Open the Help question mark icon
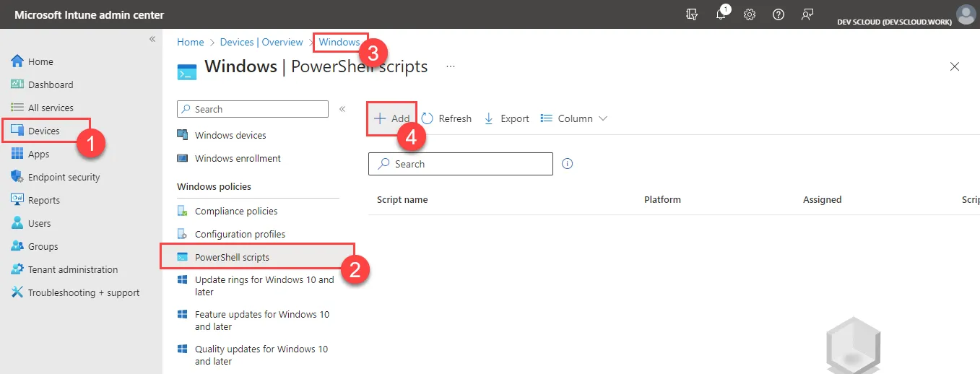The height and width of the screenshot is (374, 980). click(x=779, y=14)
